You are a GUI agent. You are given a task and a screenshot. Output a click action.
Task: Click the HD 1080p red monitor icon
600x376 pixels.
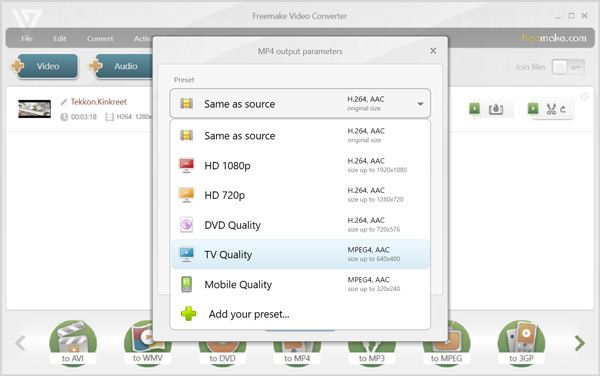(x=186, y=166)
